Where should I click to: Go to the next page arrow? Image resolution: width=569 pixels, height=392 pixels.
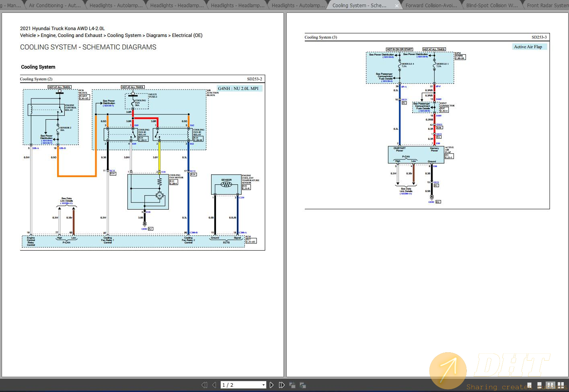(x=271, y=385)
